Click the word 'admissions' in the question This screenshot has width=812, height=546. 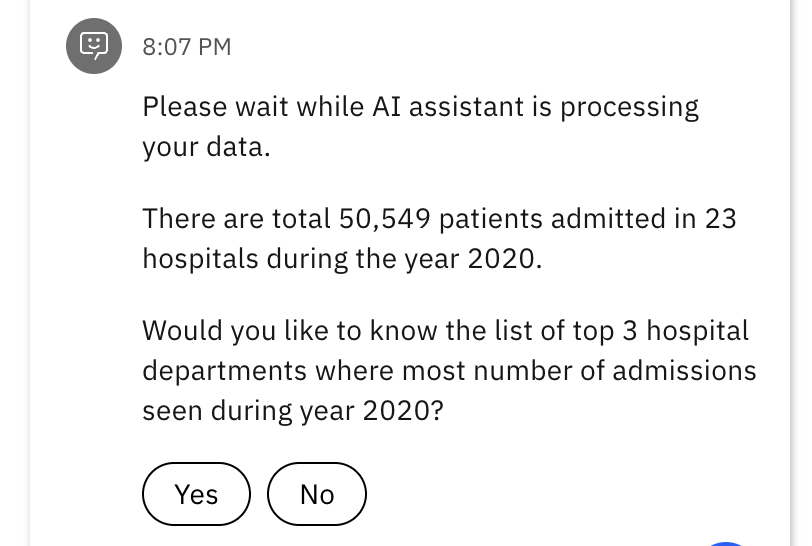(684, 371)
